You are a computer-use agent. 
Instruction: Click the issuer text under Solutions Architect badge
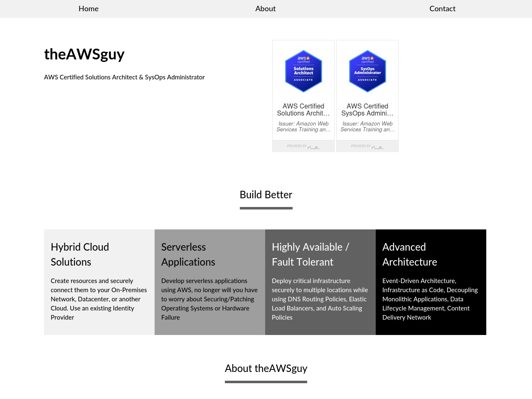(x=303, y=127)
